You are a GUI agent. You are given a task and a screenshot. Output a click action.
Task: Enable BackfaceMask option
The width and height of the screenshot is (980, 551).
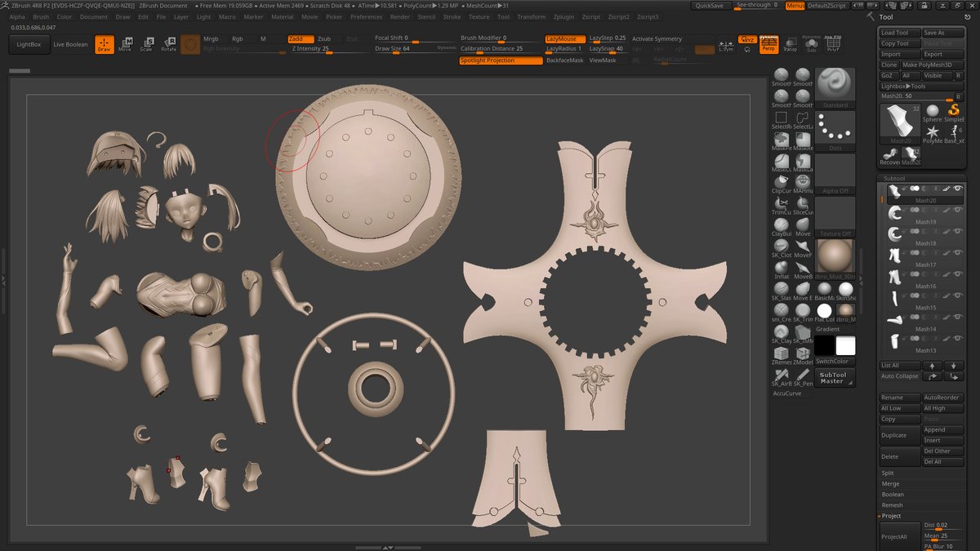564,60
